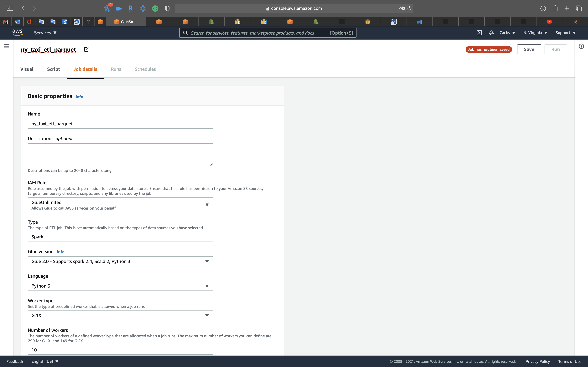The width and height of the screenshot is (588, 367).
Task: Click the edit job name pencil icon
Action: click(86, 49)
